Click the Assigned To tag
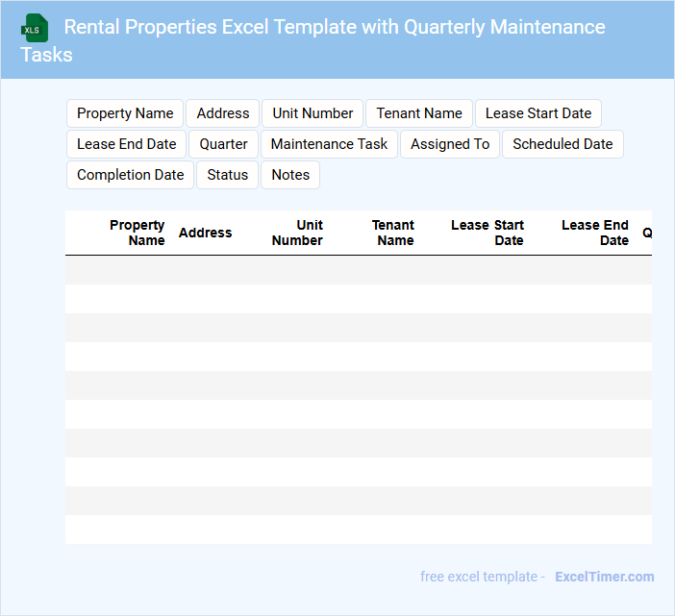Viewport: 675px width, 616px height. 450,144
